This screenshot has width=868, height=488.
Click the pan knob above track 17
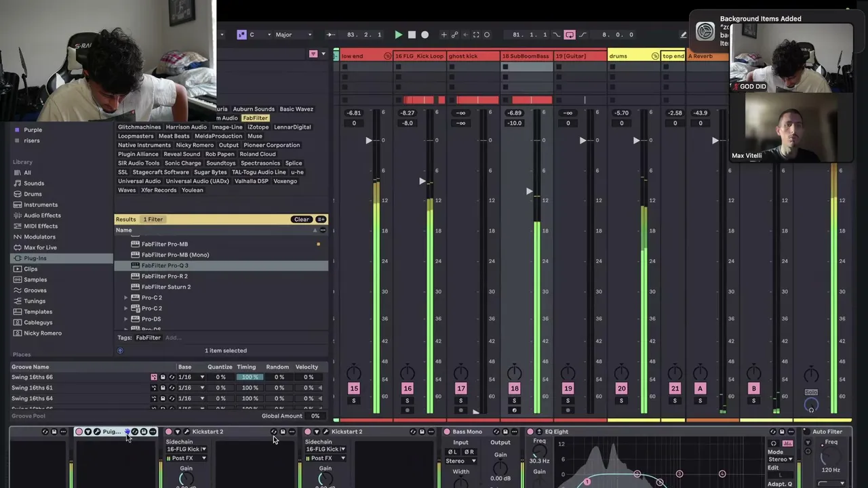pyautogui.click(x=461, y=373)
